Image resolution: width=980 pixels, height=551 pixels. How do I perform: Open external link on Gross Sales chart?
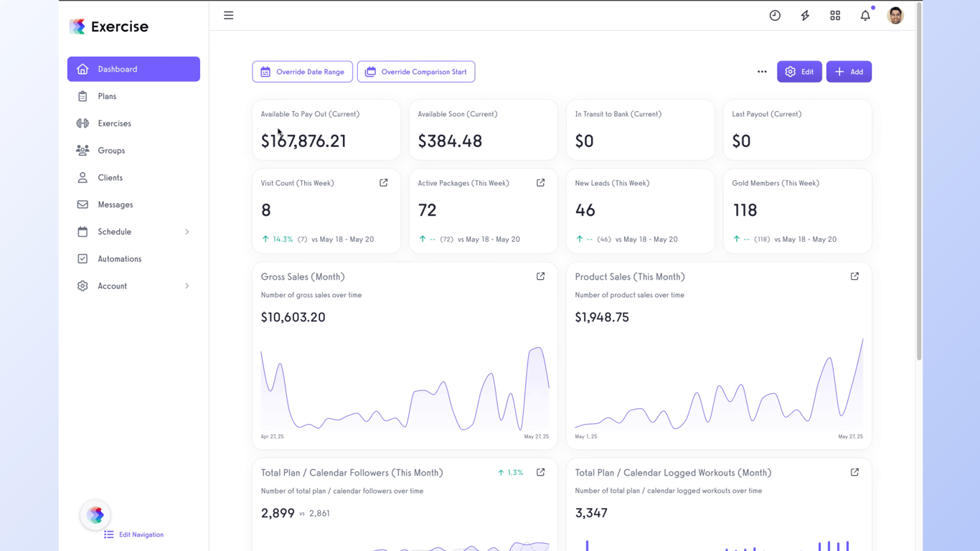pyautogui.click(x=540, y=276)
